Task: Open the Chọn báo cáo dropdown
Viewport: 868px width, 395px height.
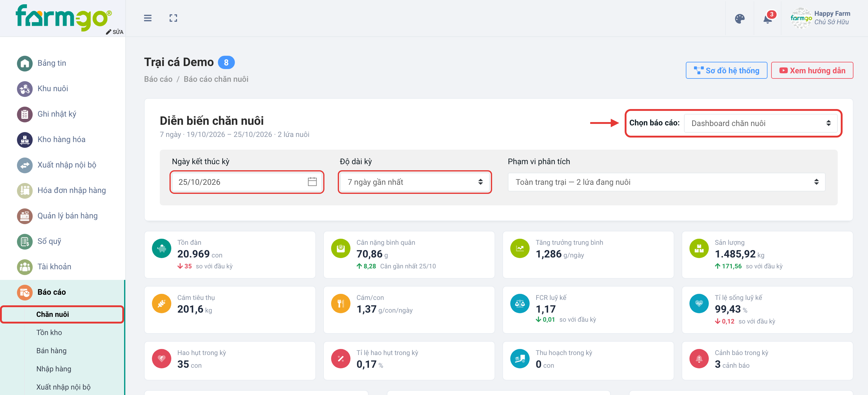Action: [760, 123]
